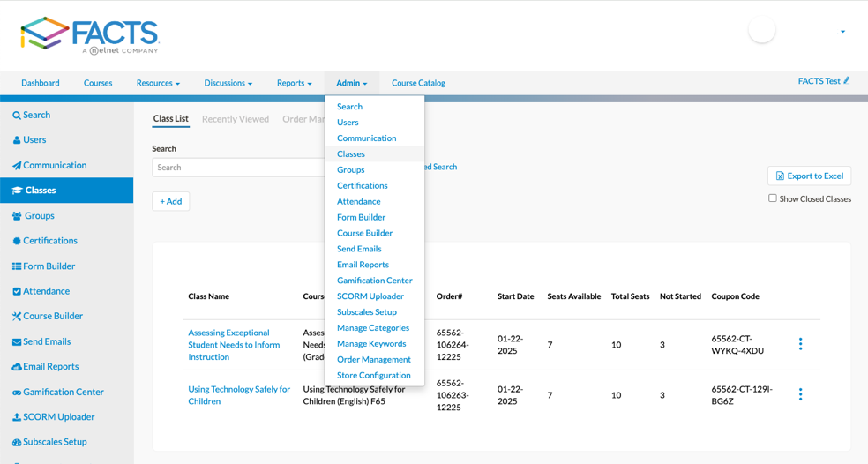Click coupon code 65562-CT-WYKQ-4XDU
The width and height of the screenshot is (868, 464).
tap(738, 345)
